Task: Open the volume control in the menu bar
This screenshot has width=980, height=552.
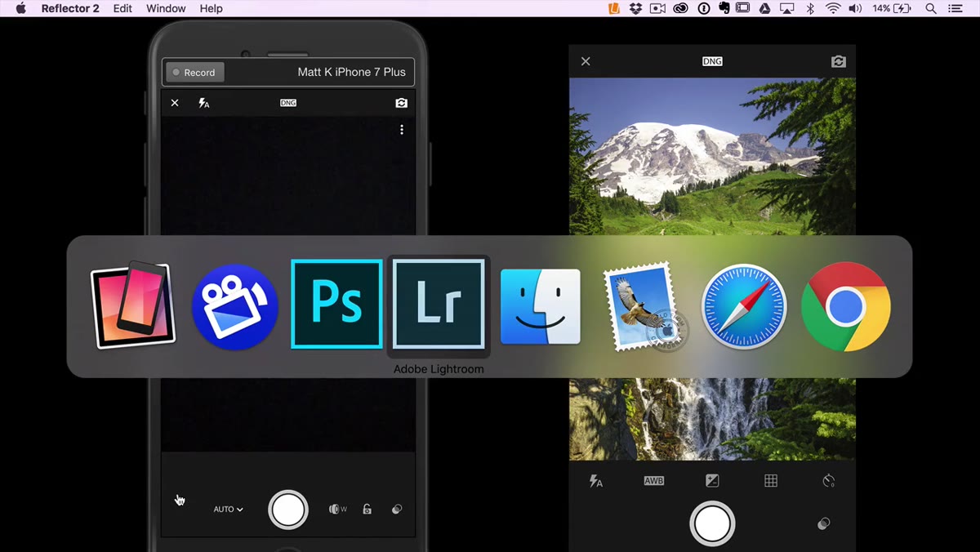Action: pos(855,8)
